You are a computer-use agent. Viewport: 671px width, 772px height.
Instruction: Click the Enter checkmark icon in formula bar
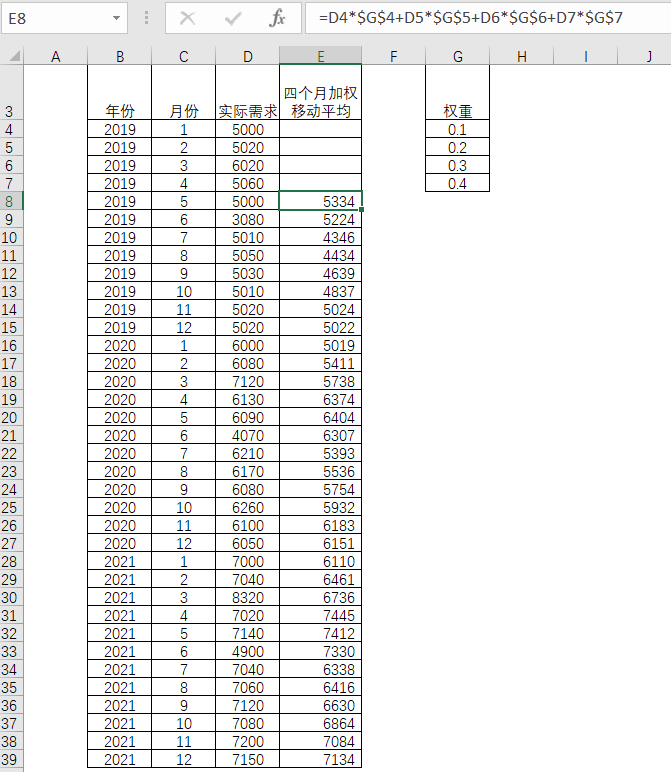(233, 18)
